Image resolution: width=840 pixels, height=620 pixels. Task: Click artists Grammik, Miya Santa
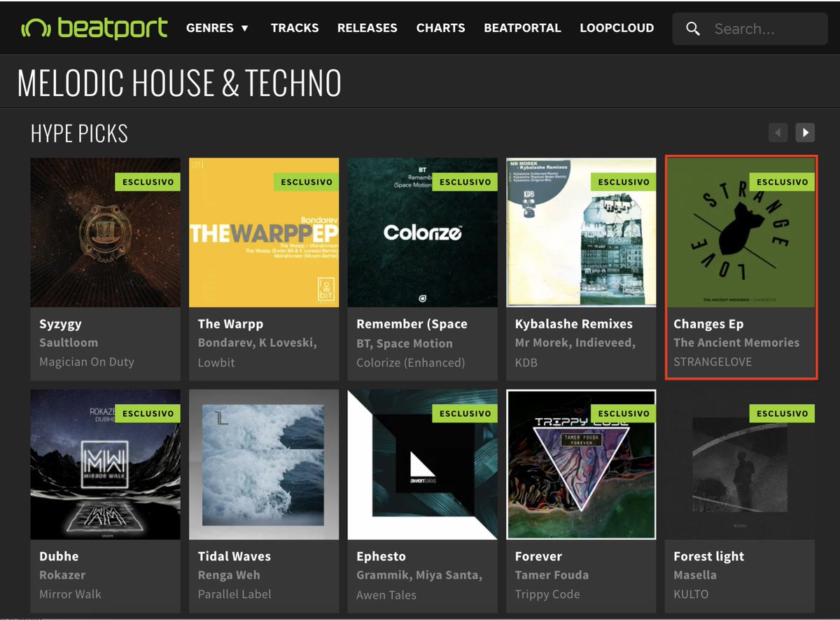419,575
